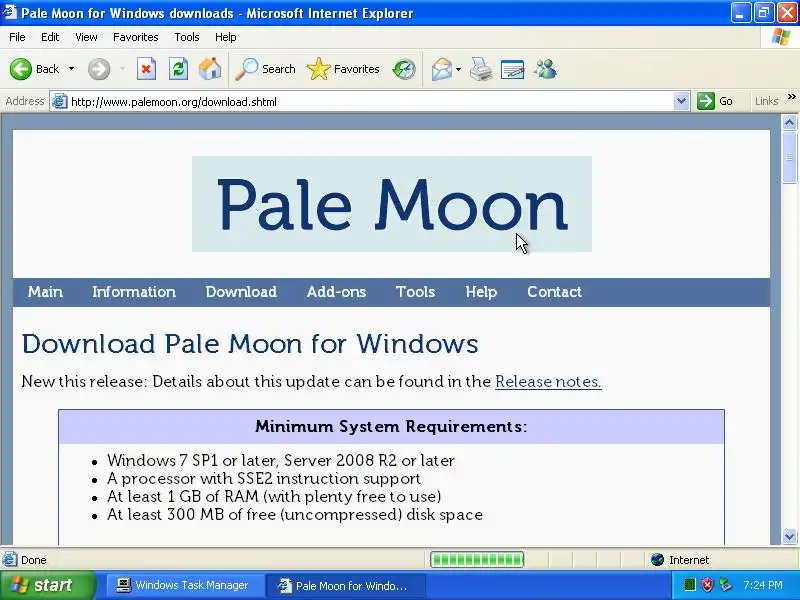The height and width of the screenshot is (600, 800).
Task: Expand the address bar dropdown
Action: pos(681,101)
